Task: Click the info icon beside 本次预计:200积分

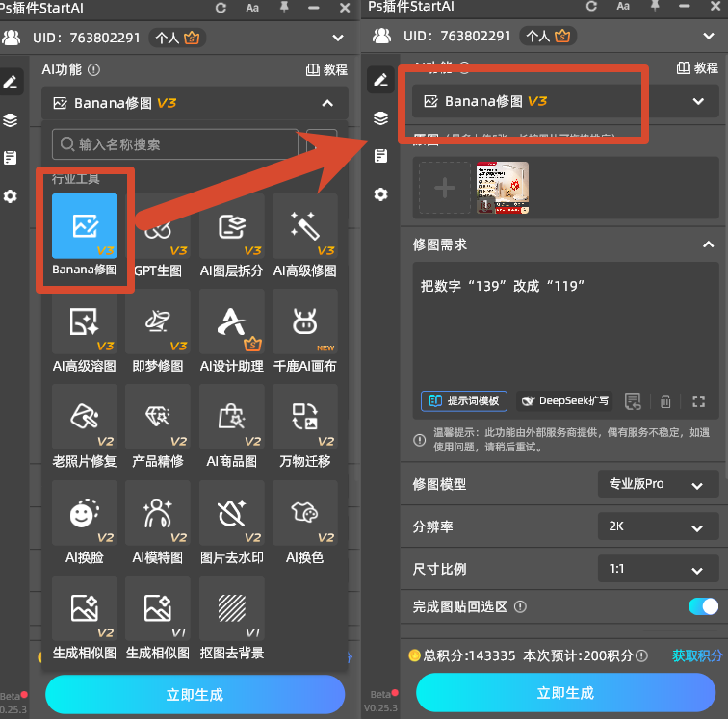Action: click(641, 655)
